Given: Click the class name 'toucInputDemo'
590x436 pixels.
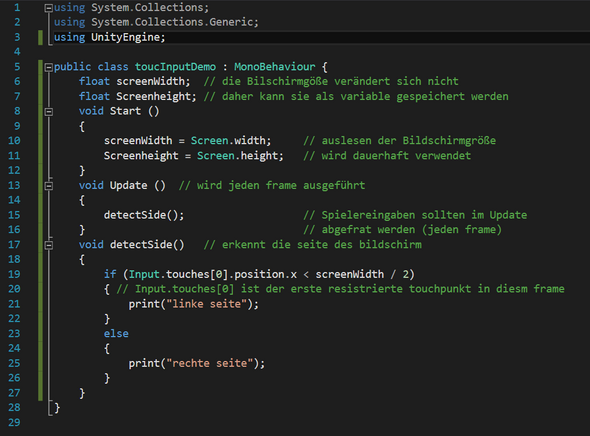Looking at the screenshot, I should pos(175,67).
